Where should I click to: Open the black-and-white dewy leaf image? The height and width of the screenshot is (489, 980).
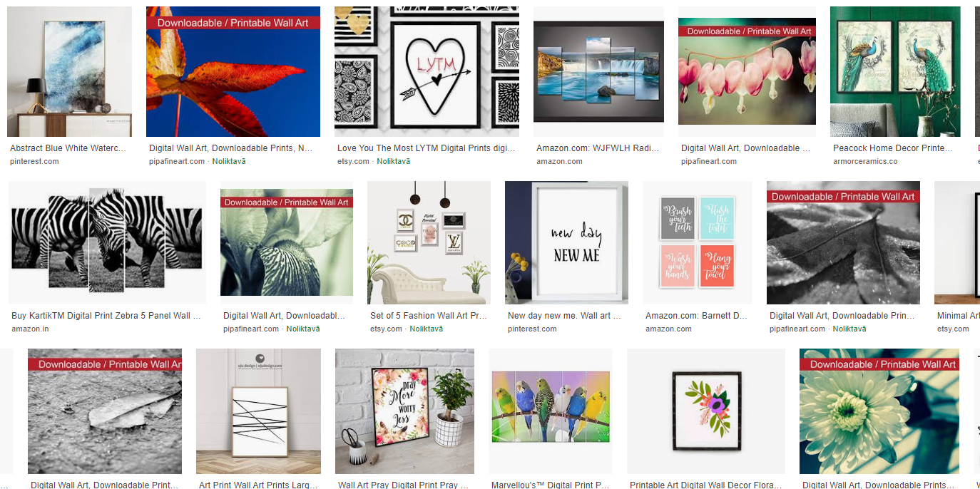843,242
